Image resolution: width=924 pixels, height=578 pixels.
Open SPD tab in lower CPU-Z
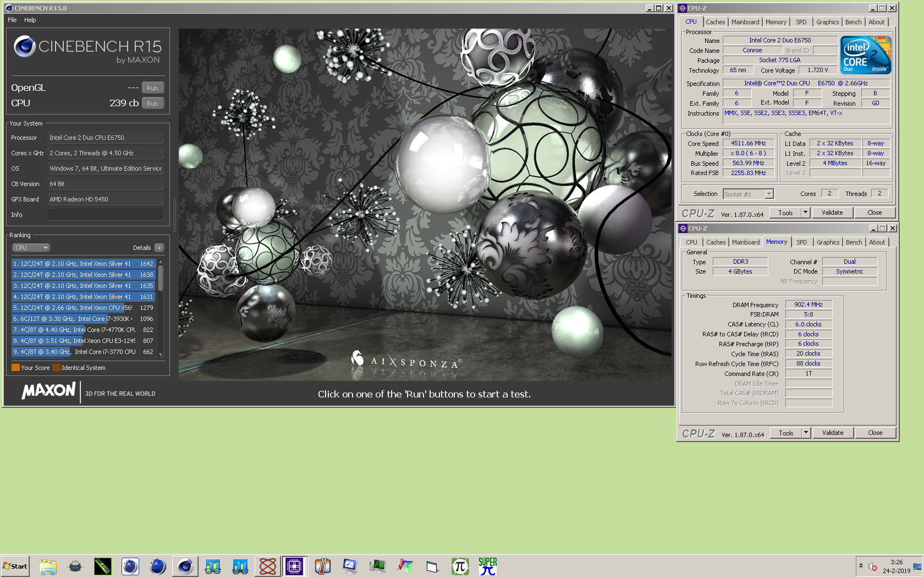802,242
